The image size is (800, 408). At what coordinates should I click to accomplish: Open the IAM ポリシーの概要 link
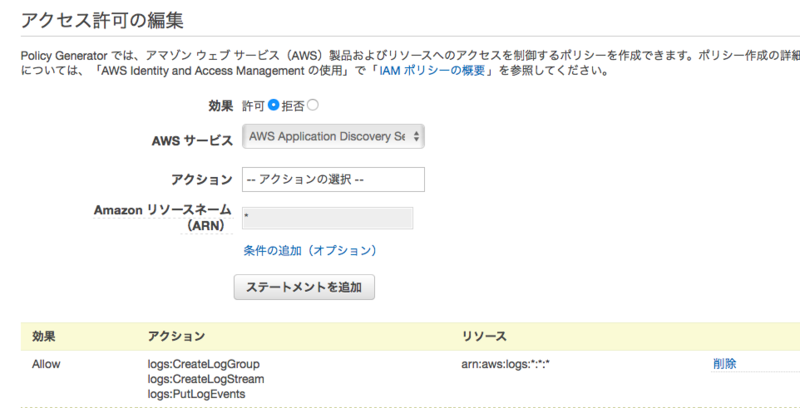tap(432, 71)
